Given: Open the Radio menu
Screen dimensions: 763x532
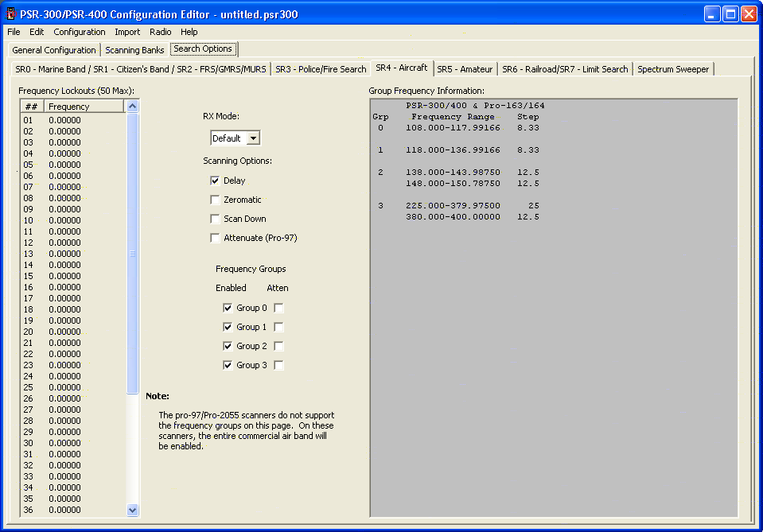Looking at the screenshot, I should pyautogui.click(x=160, y=32).
